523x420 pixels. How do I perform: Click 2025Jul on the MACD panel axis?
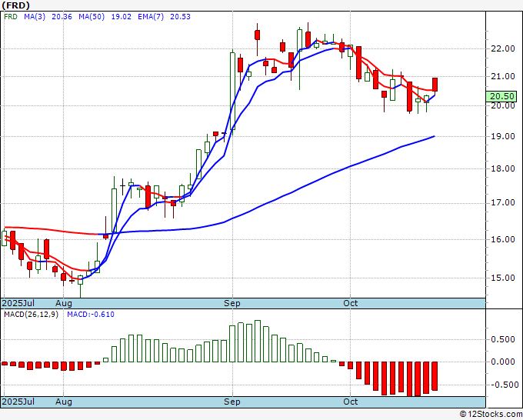pos(18,402)
